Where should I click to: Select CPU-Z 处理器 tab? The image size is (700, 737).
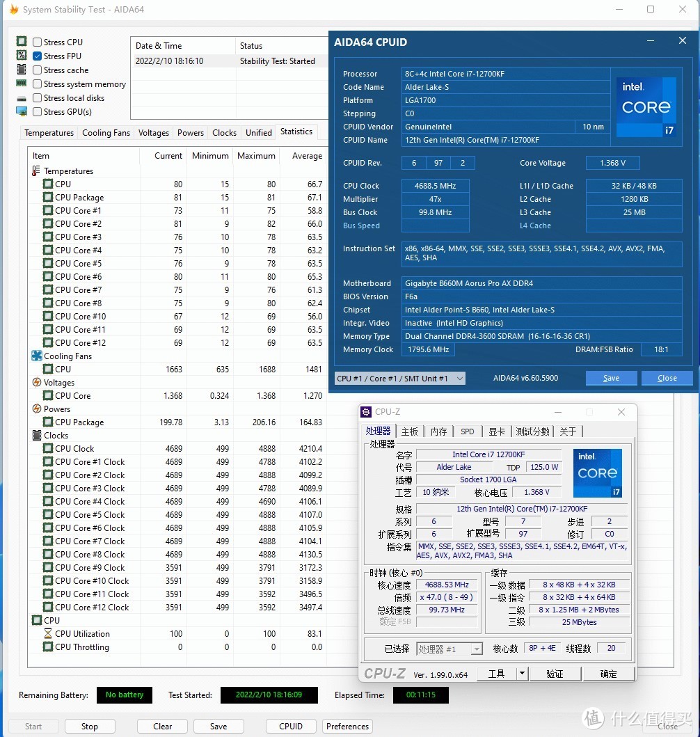point(379,431)
